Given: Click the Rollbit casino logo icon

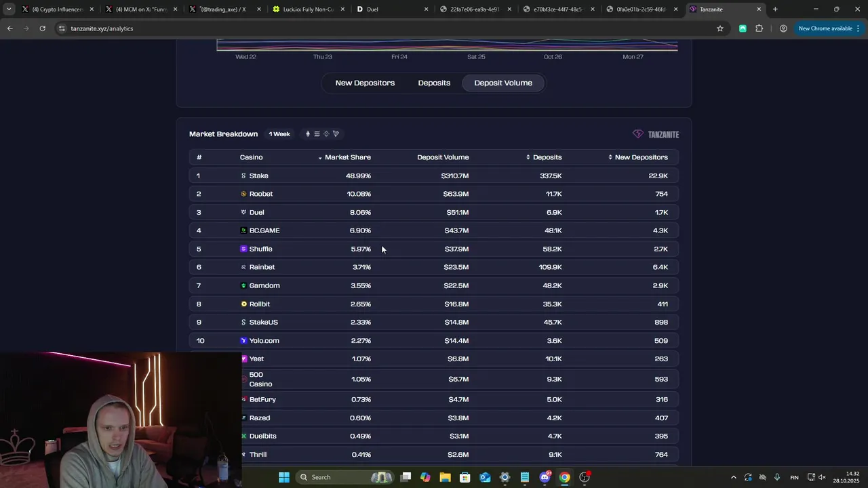Looking at the screenshot, I should 243,304.
